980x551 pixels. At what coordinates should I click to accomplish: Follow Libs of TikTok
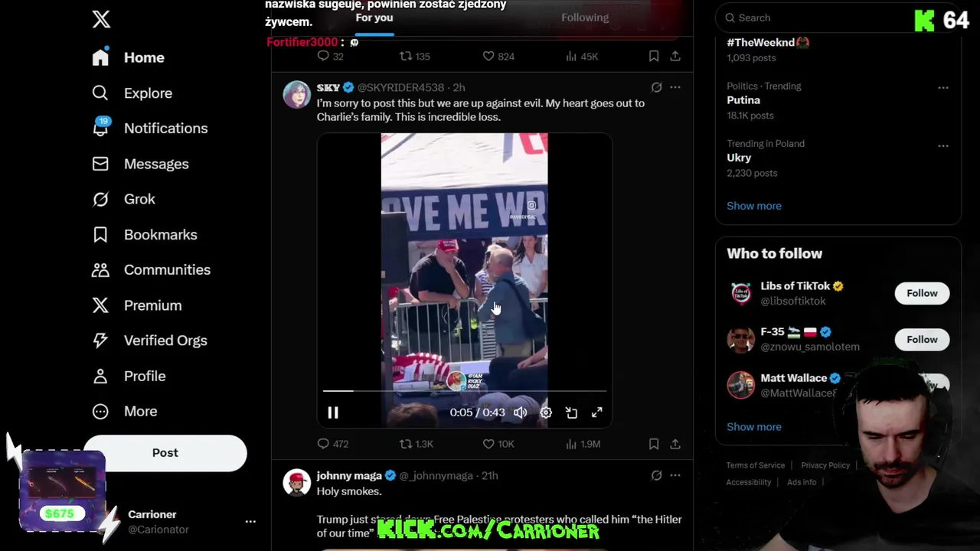point(922,293)
